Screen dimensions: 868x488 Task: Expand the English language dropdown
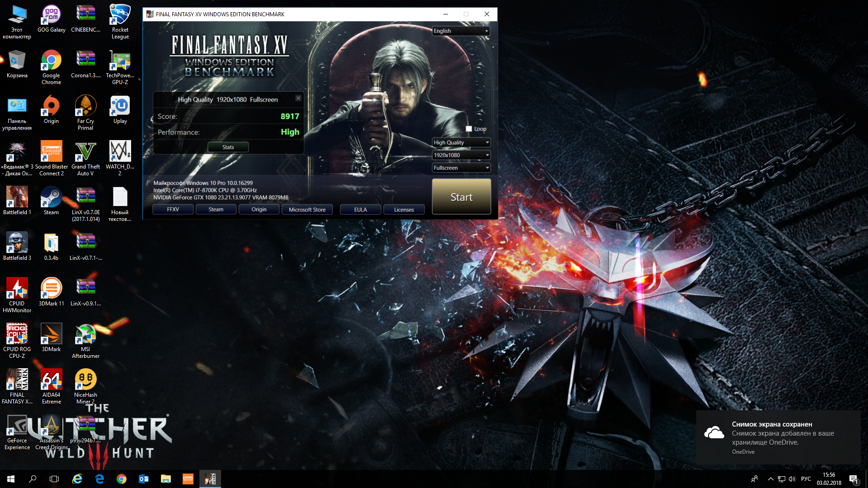pos(461,31)
